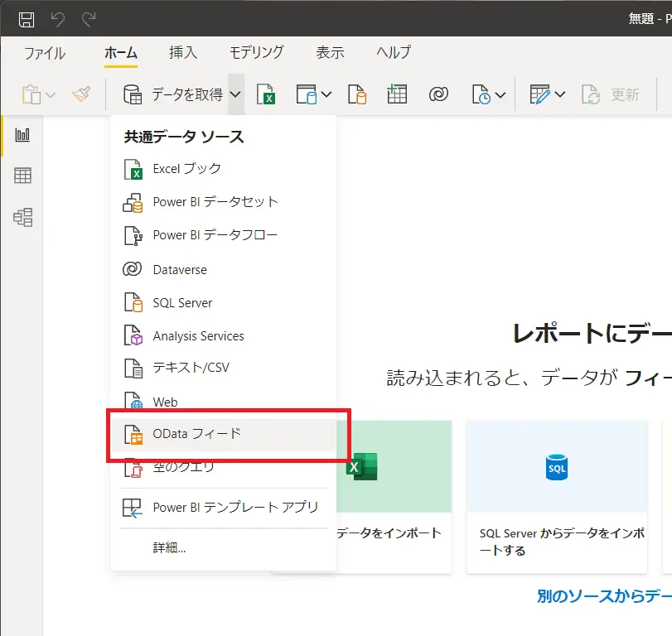Click the SQL Server import card

pyautogui.click(x=557, y=497)
